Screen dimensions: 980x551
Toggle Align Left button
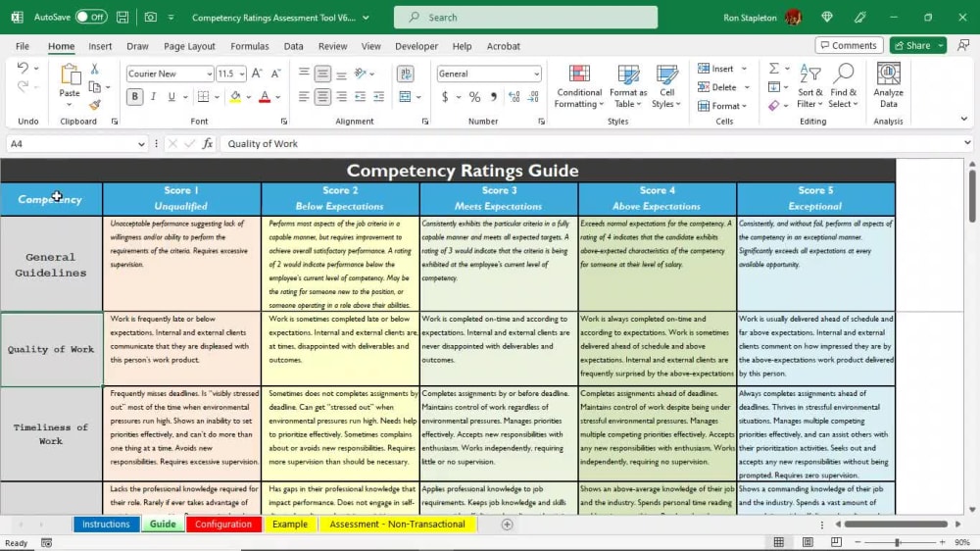(x=304, y=97)
